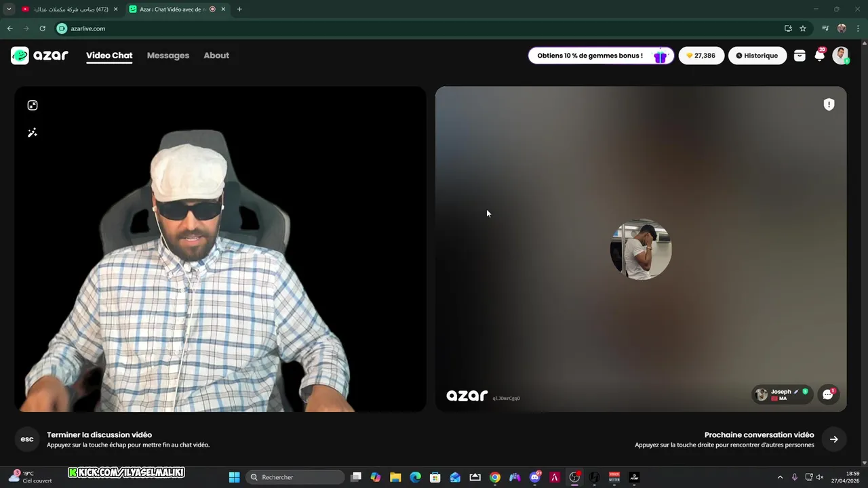Open the shop storefront icon
Image resolution: width=868 pixels, height=488 pixels.
pyautogui.click(x=800, y=56)
